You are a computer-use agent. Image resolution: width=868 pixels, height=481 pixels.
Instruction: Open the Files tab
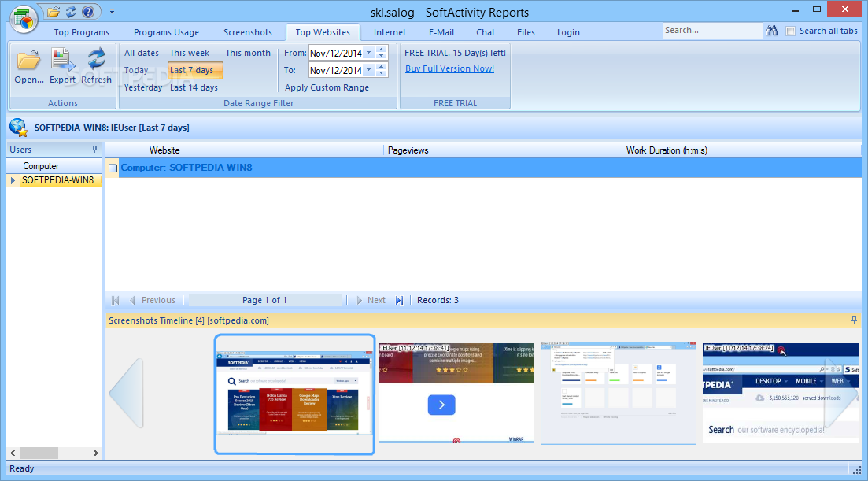[x=526, y=32]
